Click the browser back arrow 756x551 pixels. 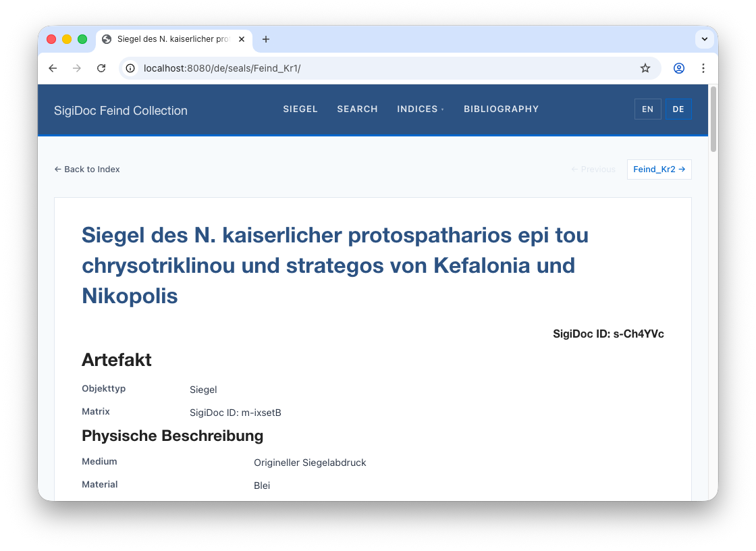coord(53,68)
